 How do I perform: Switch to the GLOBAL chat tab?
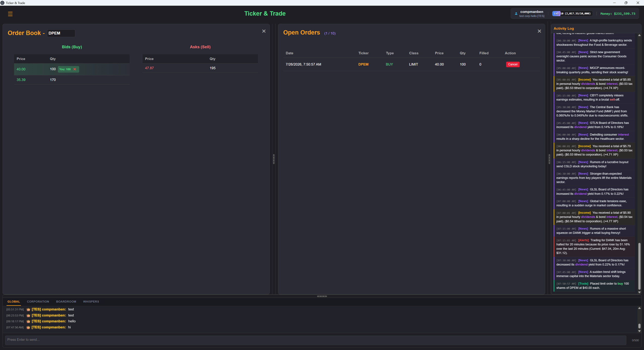pos(14,301)
